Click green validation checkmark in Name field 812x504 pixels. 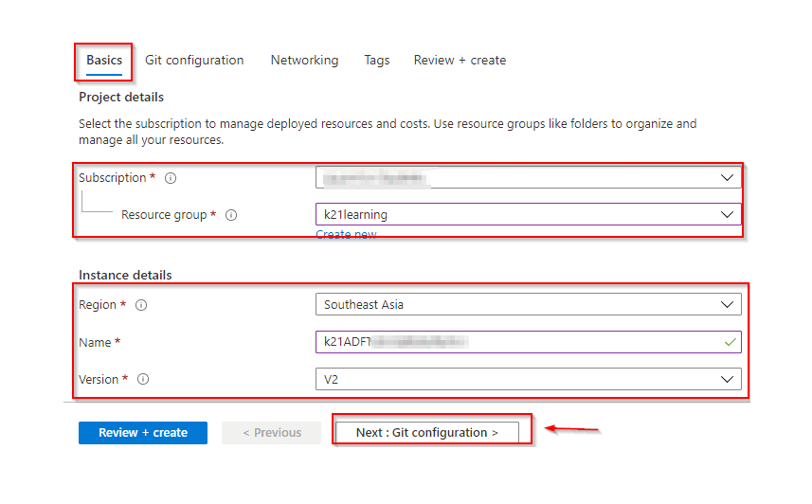coord(729,342)
